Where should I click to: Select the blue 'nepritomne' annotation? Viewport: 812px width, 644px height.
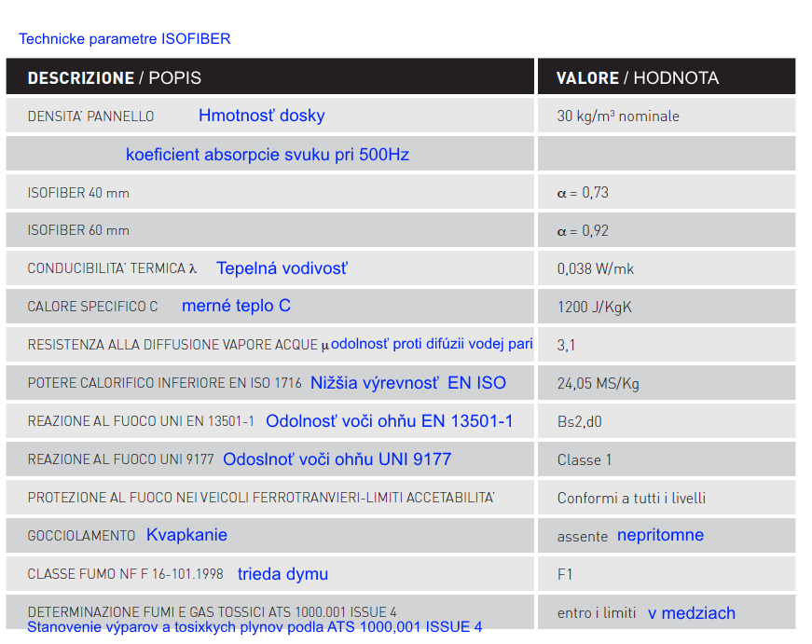coord(660,535)
